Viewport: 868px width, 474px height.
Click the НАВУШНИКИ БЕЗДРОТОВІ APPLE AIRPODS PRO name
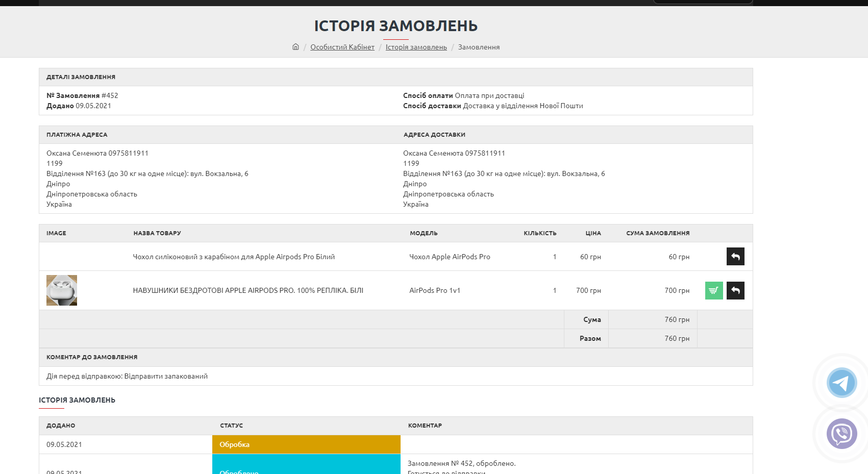[248, 290]
